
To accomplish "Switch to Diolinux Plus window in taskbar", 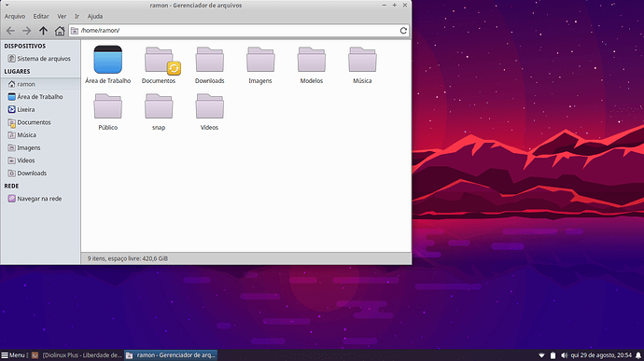I will click(77, 355).
